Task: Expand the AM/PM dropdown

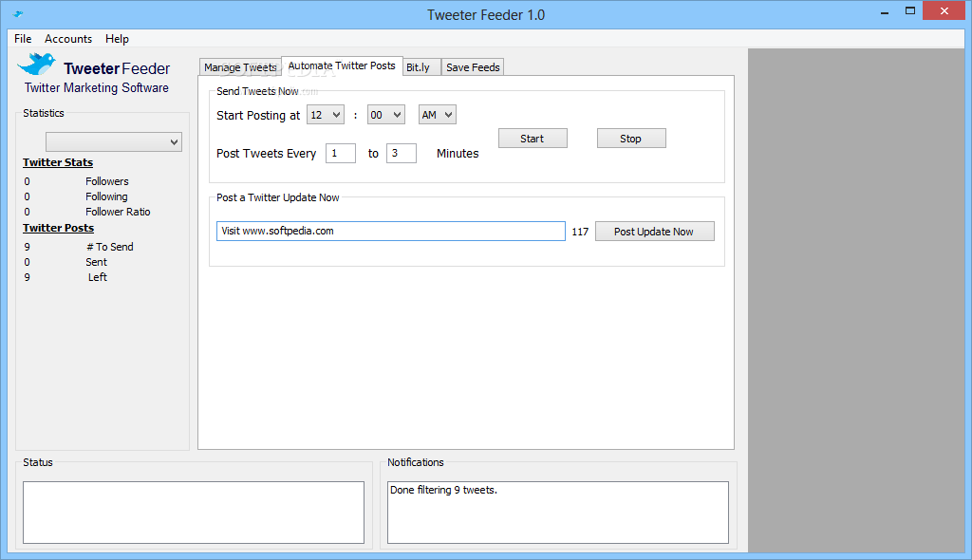Action: point(438,115)
